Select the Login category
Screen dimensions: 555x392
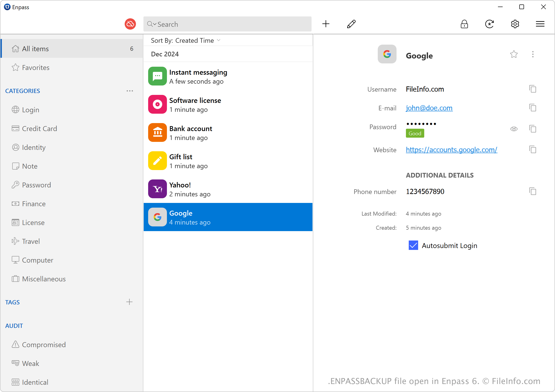pos(72,110)
